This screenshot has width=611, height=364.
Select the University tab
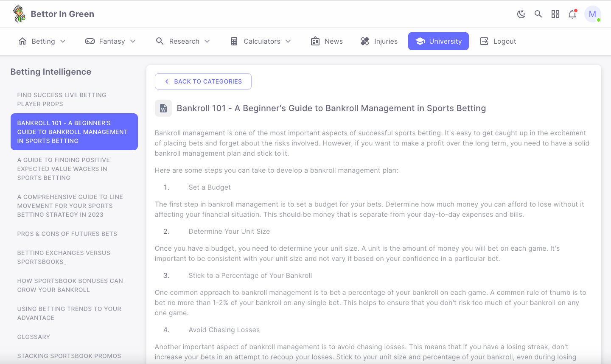point(438,41)
